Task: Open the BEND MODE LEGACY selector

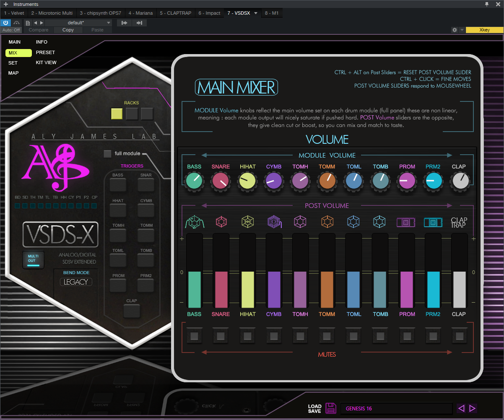Action: click(76, 282)
